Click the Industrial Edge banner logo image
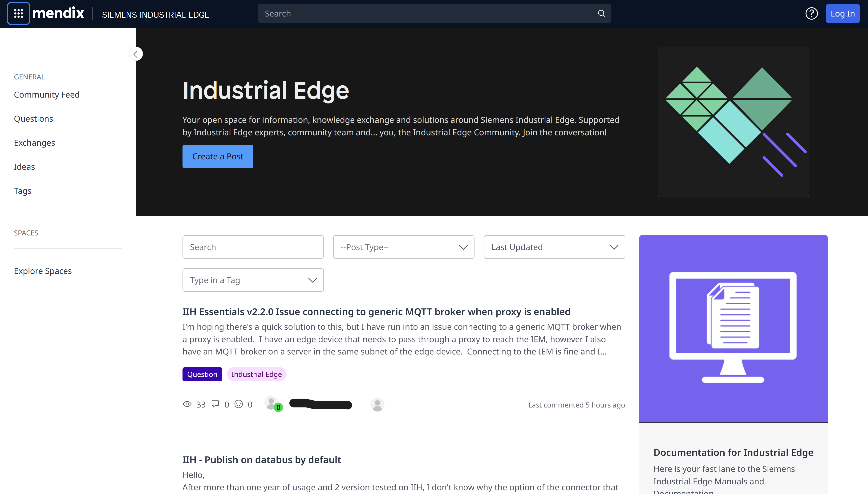 (734, 122)
